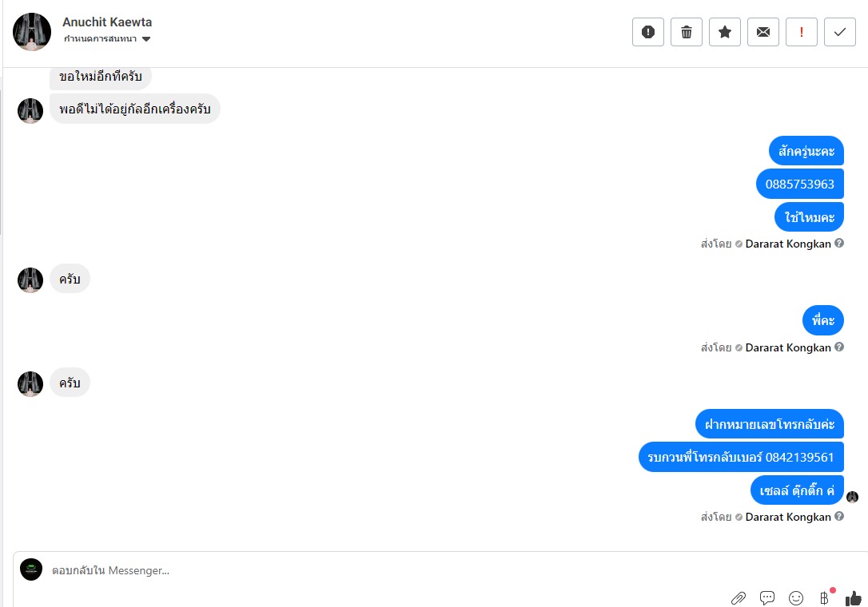Mark conversation done with checkmark button

(840, 32)
